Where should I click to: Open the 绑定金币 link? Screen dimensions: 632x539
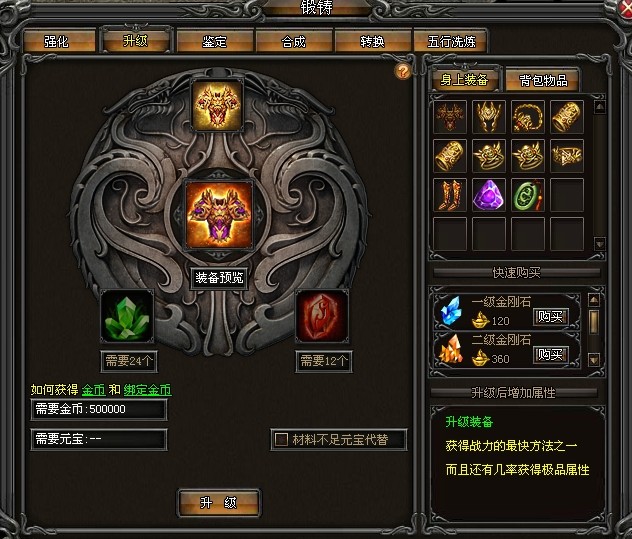point(148,390)
